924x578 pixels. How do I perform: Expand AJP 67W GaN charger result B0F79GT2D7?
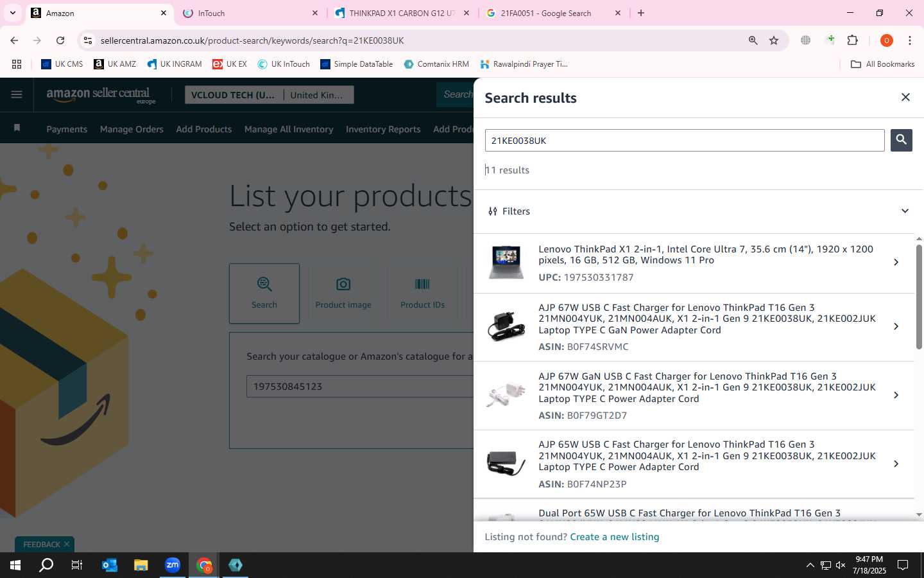pos(896,395)
